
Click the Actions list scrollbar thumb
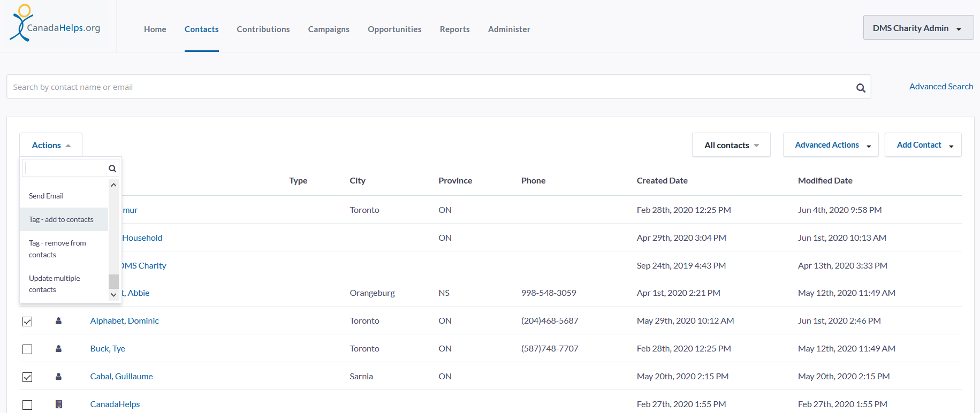113,281
